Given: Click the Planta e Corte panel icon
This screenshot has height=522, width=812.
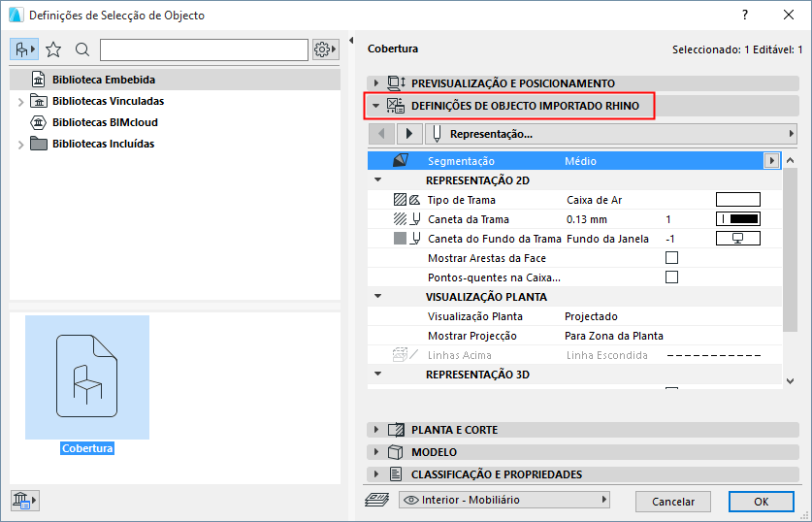Looking at the screenshot, I should [396, 429].
